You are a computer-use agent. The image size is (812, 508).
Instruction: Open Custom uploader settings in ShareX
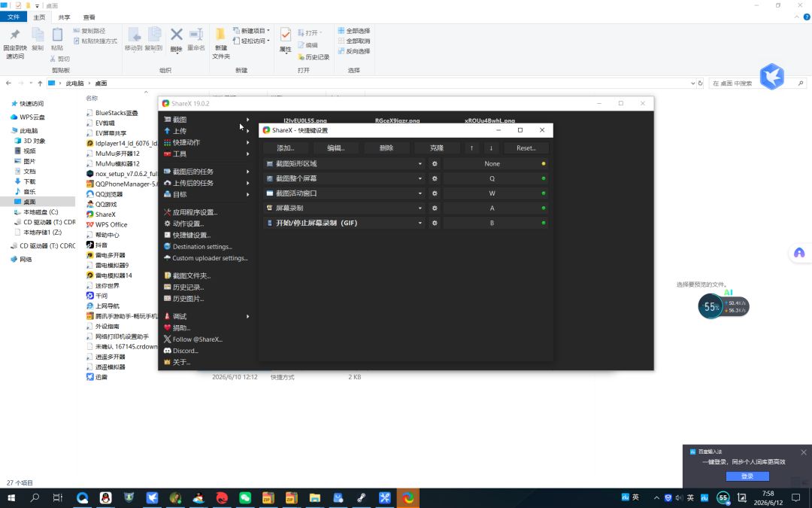coord(205,257)
